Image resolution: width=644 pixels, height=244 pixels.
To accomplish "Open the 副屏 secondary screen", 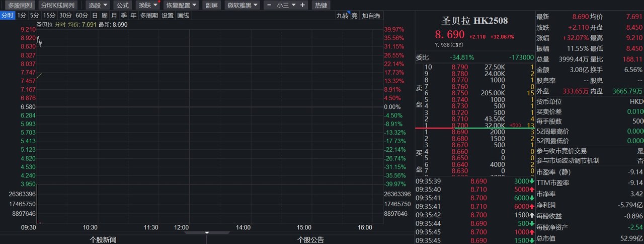I will coord(212,5).
